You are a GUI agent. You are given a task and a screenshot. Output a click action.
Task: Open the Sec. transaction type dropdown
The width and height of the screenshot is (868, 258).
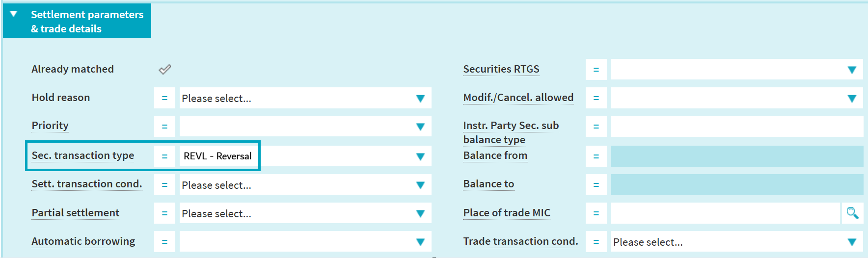pos(420,156)
